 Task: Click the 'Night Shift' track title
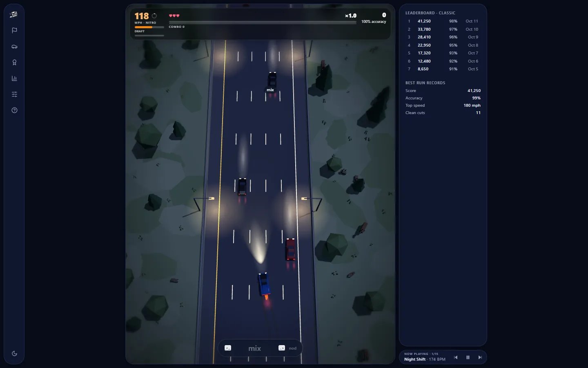(x=415, y=359)
